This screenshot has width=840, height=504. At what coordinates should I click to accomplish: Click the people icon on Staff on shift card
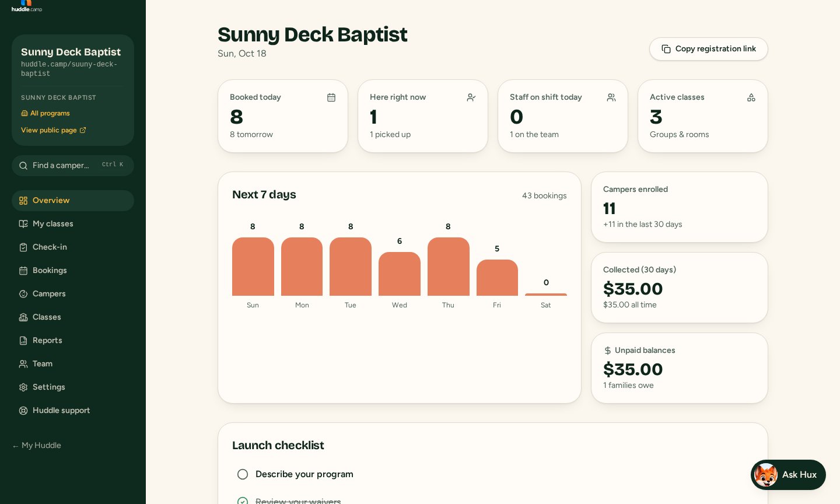click(x=611, y=97)
